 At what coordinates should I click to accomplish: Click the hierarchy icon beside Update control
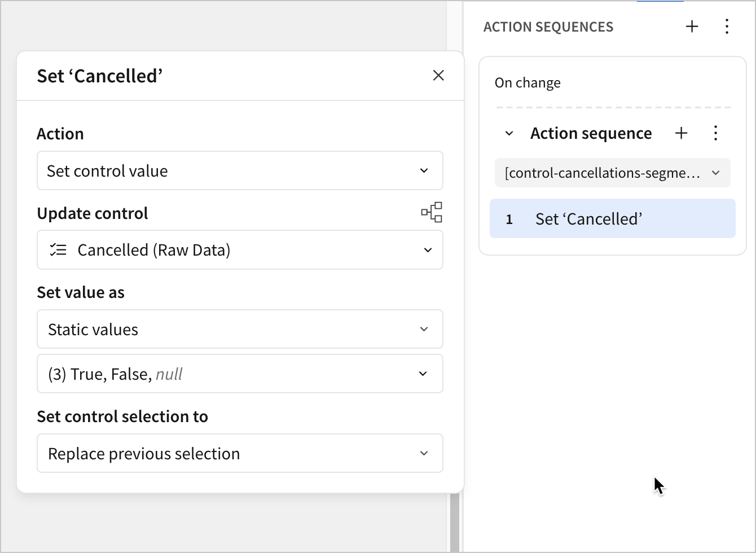(432, 213)
